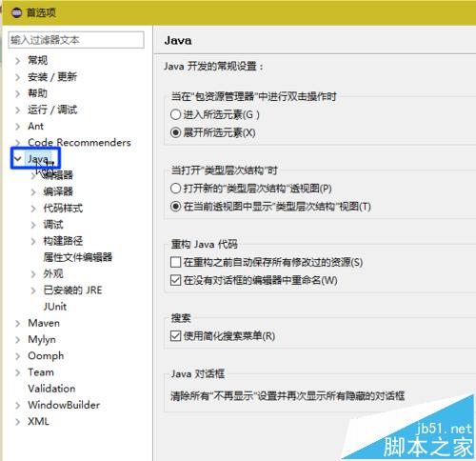Select the Java tree item

39,158
